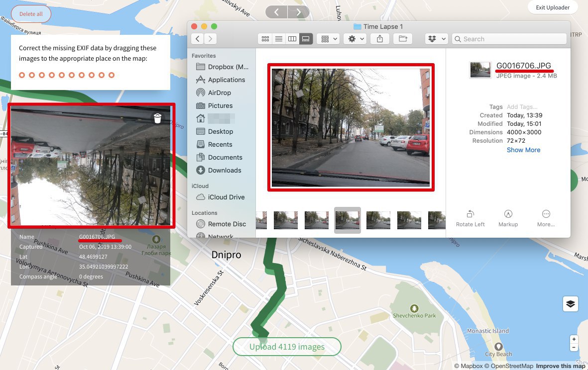
Task: Select the fifth missing-EXIF image dot
Action: [x=62, y=75]
